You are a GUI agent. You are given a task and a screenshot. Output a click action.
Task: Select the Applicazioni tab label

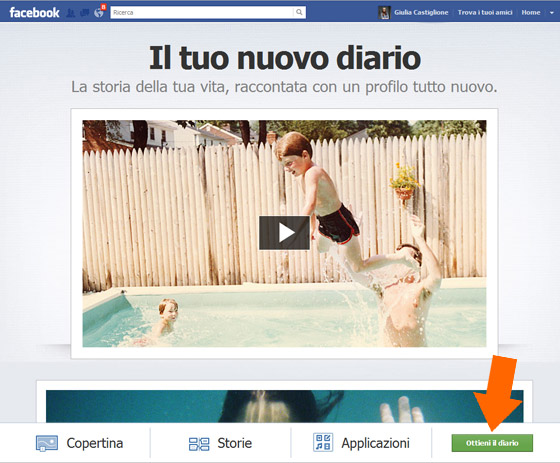[x=375, y=443]
